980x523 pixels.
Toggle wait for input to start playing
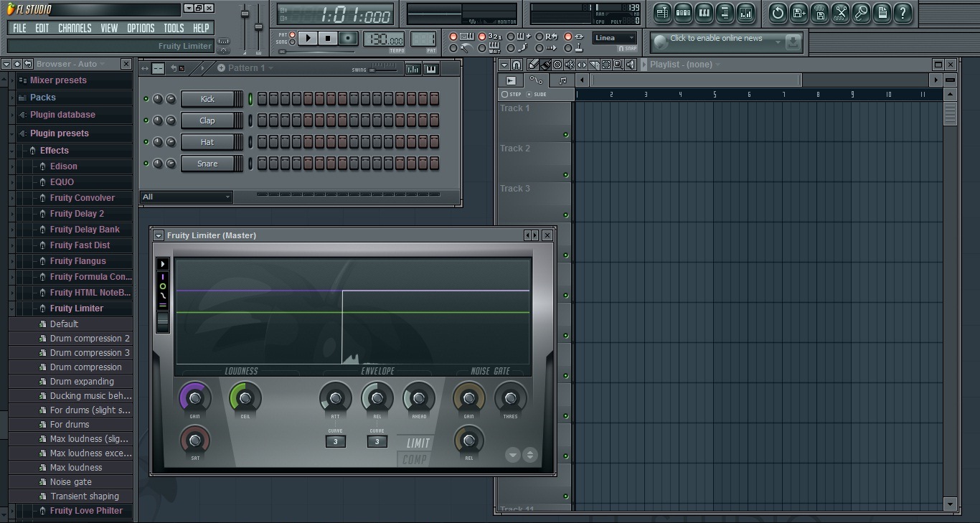[x=482, y=48]
